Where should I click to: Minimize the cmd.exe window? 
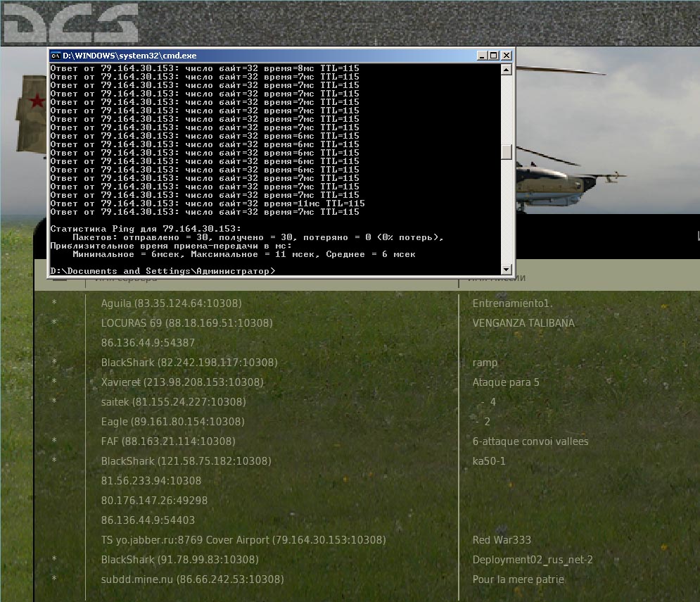tap(481, 56)
